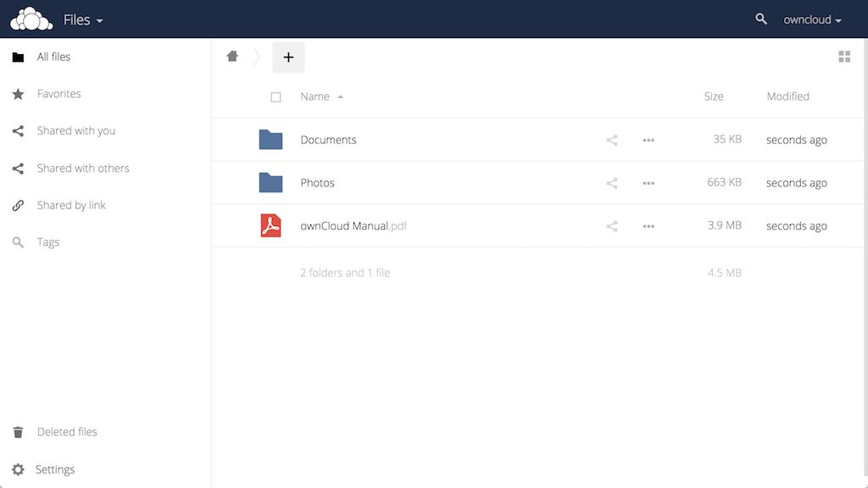Switch to grid view with the tiles icon
The height and width of the screenshot is (488, 868).
[x=844, y=56]
